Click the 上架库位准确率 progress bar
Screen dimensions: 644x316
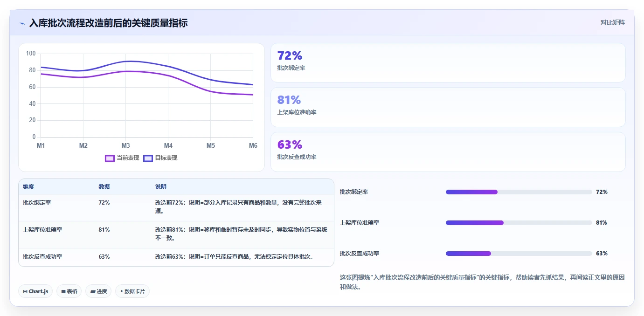[519, 223]
